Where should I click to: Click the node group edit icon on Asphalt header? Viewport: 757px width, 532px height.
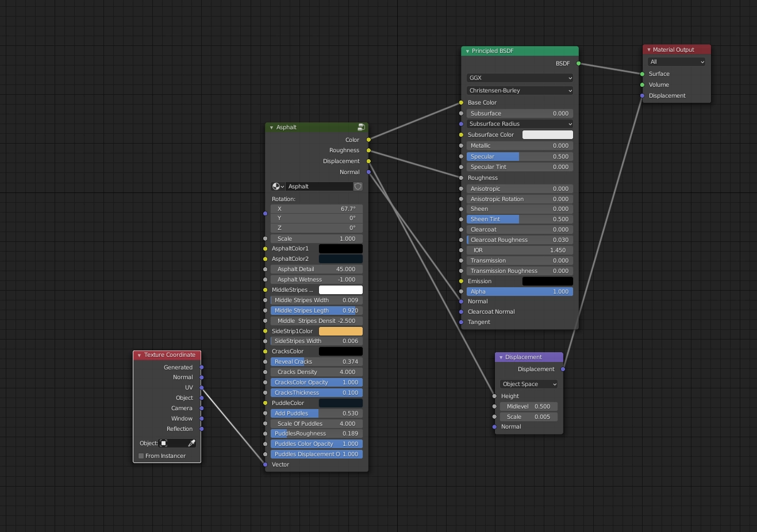[x=361, y=127]
